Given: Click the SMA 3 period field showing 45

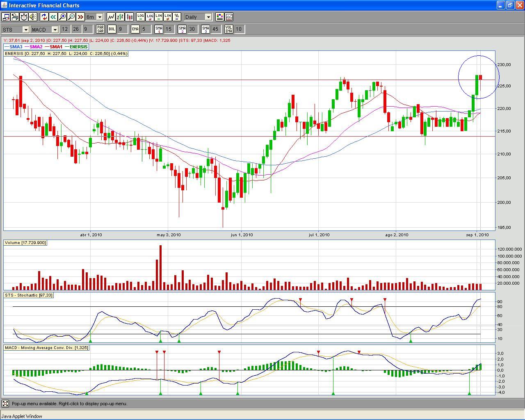Looking at the screenshot, I should coord(216,29).
